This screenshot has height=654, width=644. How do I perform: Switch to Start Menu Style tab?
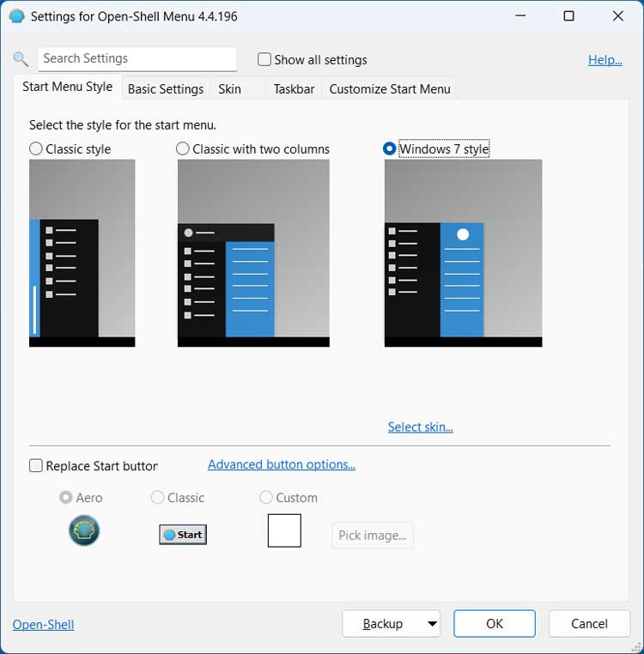coord(68,87)
